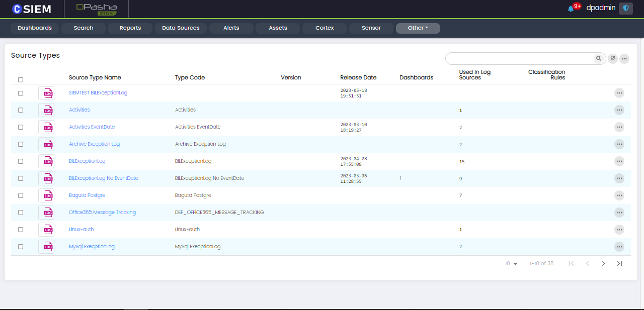644x310 pixels.
Task: Open row actions for MySql ExecptionLog
Action: [619, 247]
